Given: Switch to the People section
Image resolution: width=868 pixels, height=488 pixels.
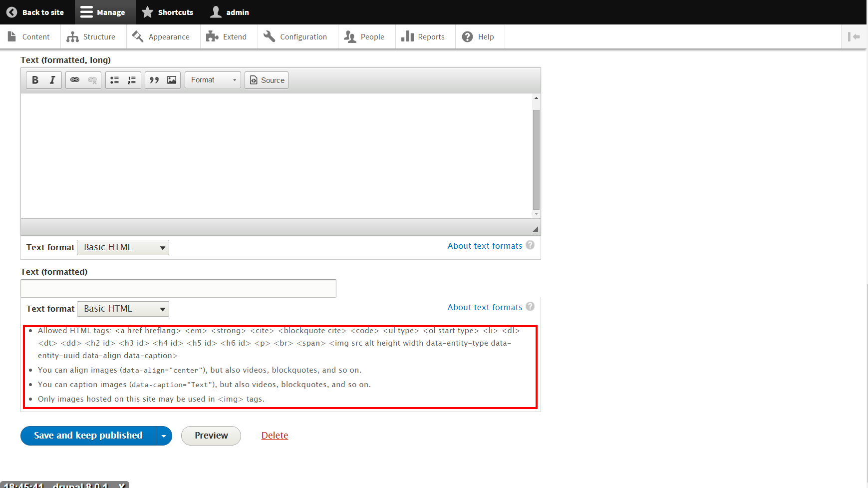Looking at the screenshot, I should coord(366,36).
